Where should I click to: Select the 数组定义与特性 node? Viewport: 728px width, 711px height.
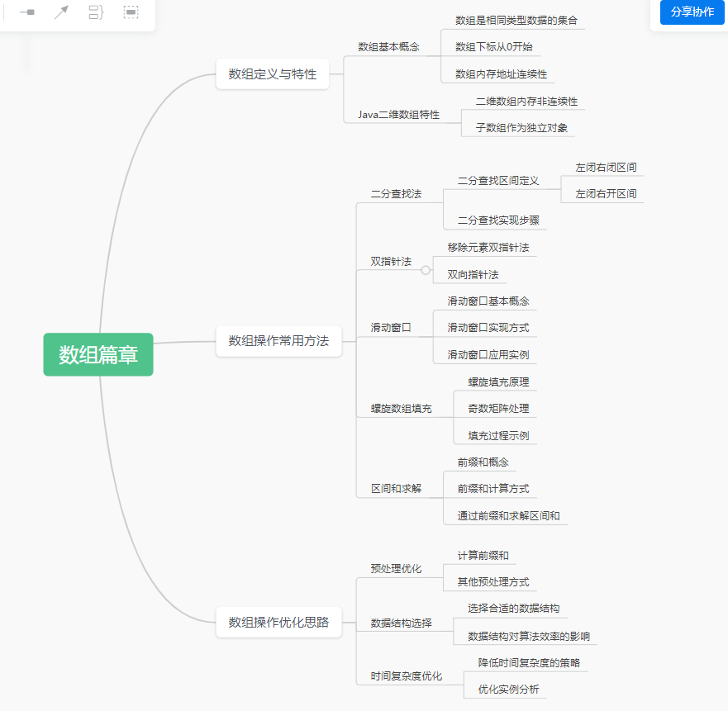(x=272, y=73)
